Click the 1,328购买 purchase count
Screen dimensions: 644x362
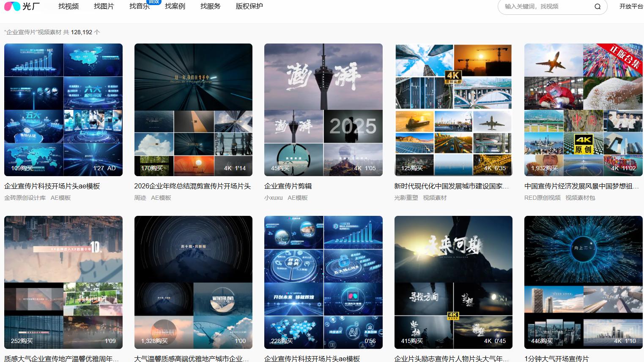click(x=154, y=341)
